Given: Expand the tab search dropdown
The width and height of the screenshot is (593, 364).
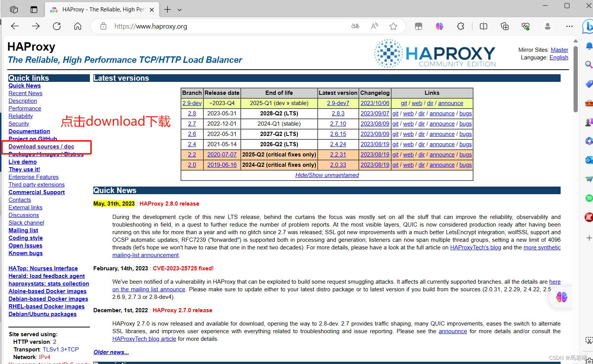Looking at the screenshot, I should [x=180, y=10].
